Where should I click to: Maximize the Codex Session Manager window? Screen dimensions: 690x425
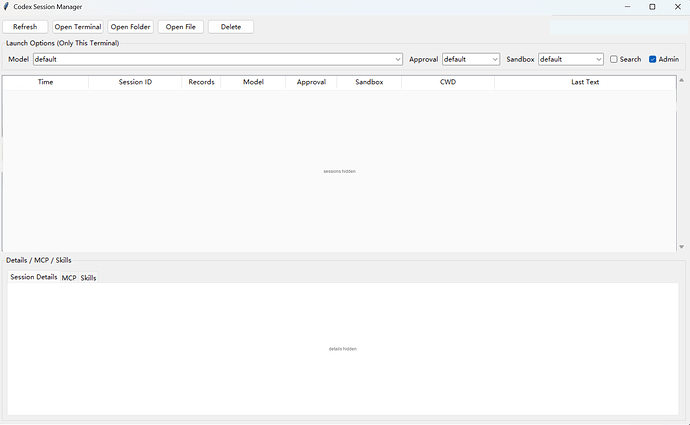point(652,7)
